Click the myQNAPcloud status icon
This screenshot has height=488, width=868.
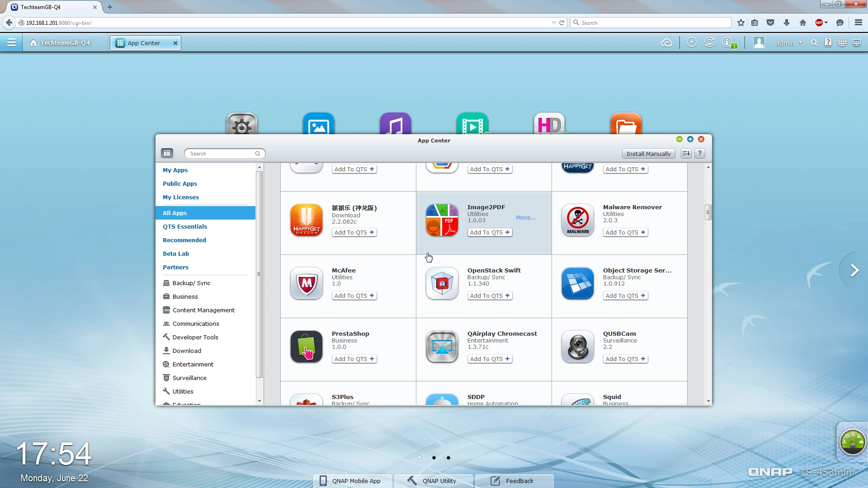click(666, 43)
